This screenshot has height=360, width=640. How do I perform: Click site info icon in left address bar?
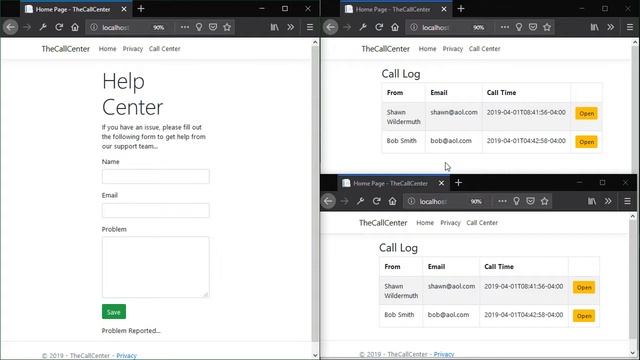click(94, 27)
